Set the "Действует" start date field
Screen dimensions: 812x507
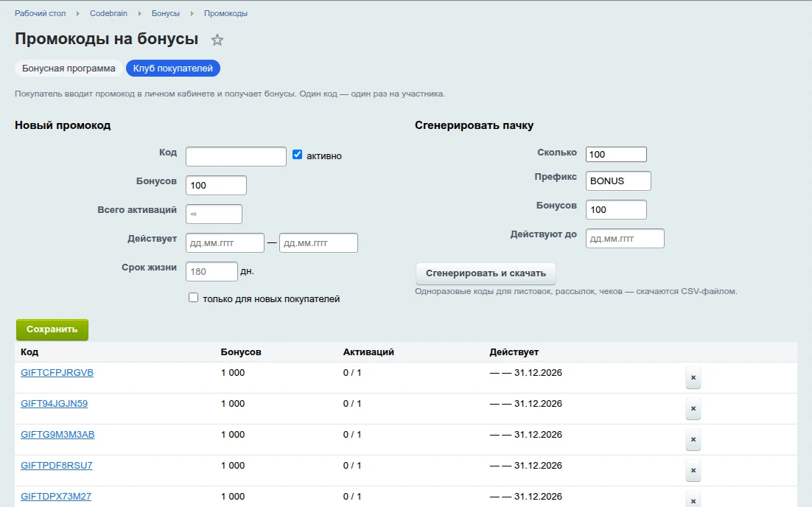tap(225, 243)
